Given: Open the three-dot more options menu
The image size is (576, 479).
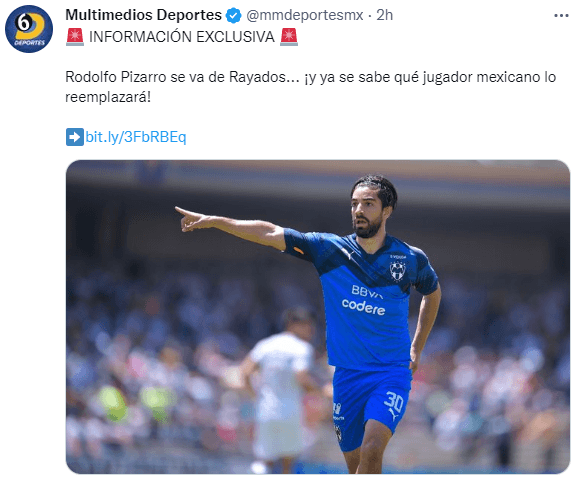Looking at the screenshot, I should tap(561, 15).
